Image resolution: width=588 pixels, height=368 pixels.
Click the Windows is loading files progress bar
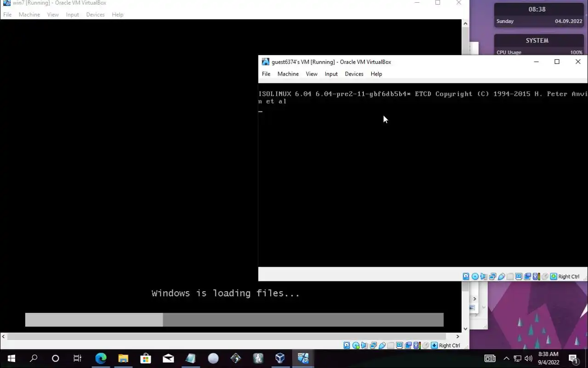pos(234,320)
